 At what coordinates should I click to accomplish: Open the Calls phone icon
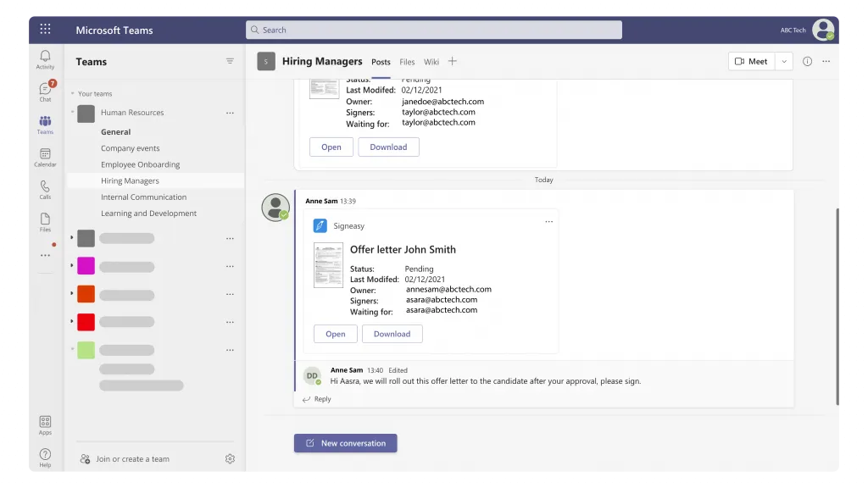[46, 190]
